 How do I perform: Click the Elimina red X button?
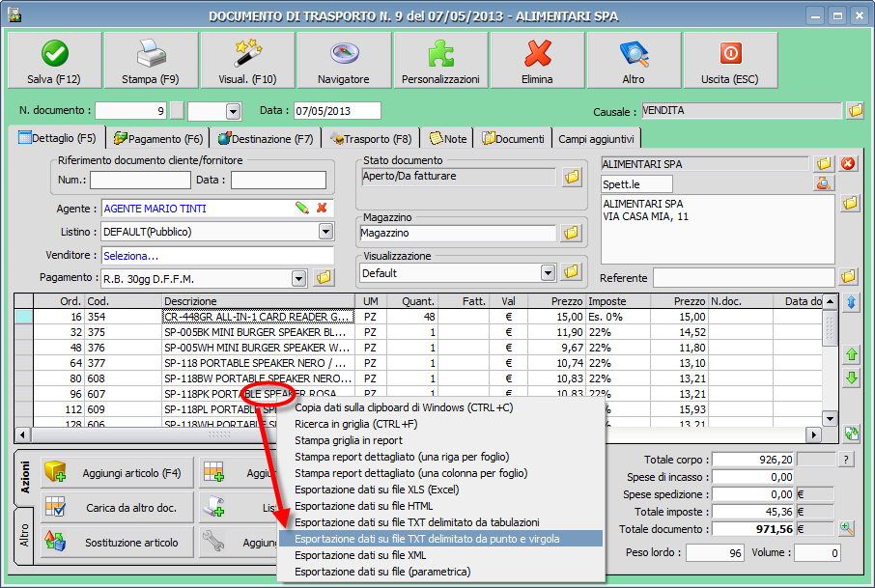[537, 60]
